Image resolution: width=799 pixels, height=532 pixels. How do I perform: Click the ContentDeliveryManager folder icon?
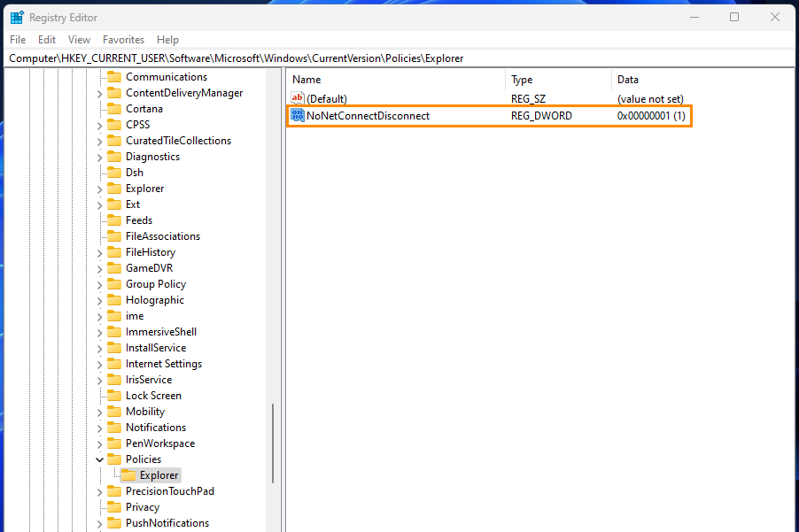(114, 93)
